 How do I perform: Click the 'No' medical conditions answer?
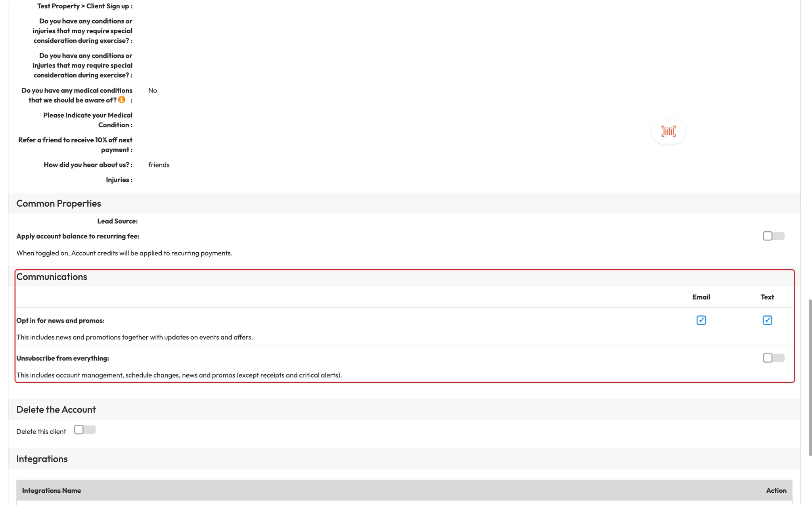[153, 91]
